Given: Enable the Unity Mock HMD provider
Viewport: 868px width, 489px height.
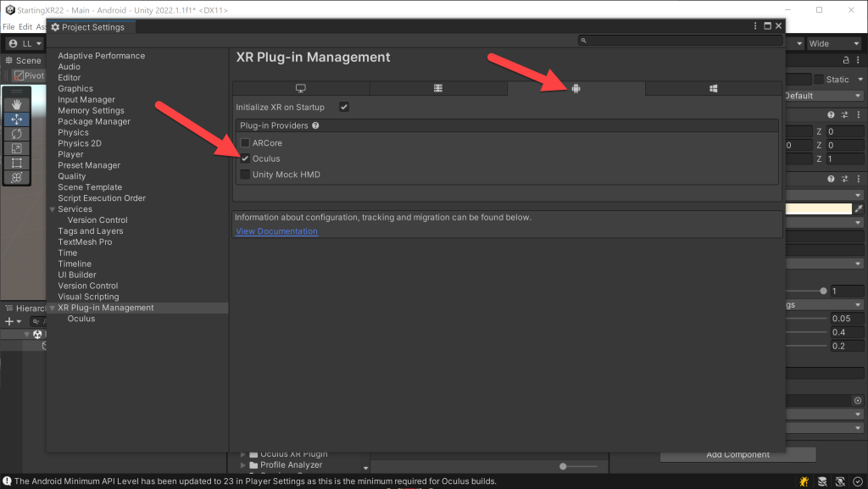Looking at the screenshot, I should (245, 175).
